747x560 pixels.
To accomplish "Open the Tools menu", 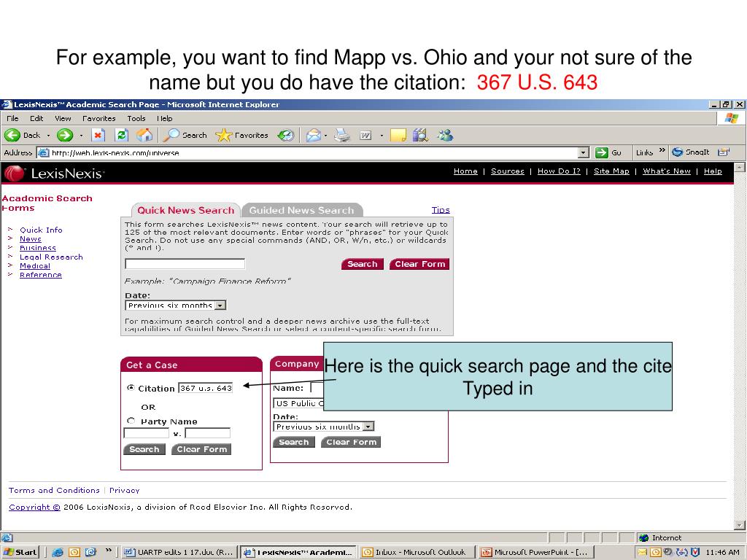I will point(136,118).
